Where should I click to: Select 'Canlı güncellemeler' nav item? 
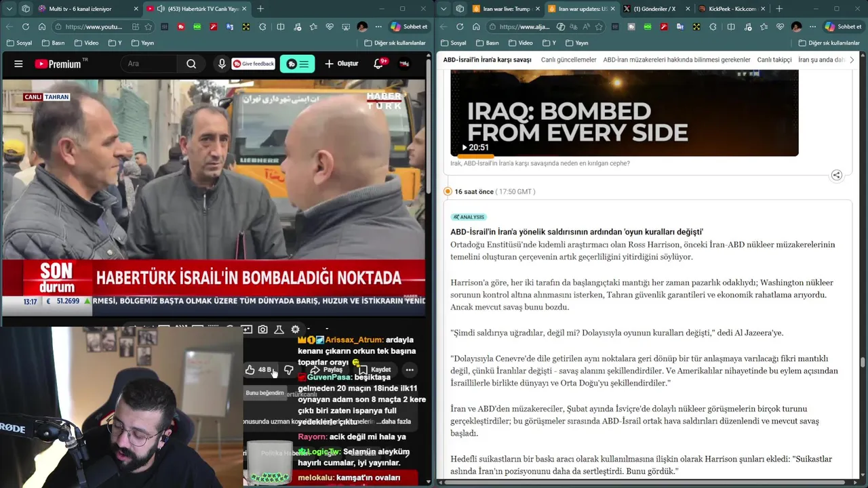[x=569, y=60]
